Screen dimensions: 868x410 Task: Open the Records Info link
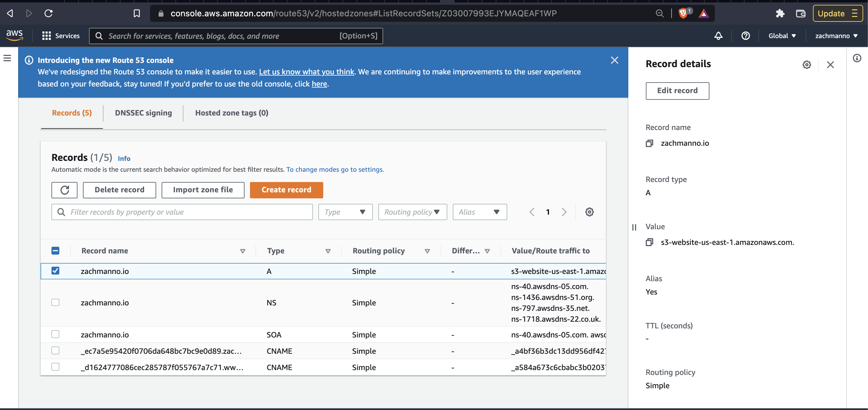pyautogui.click(x=124, y=158)
